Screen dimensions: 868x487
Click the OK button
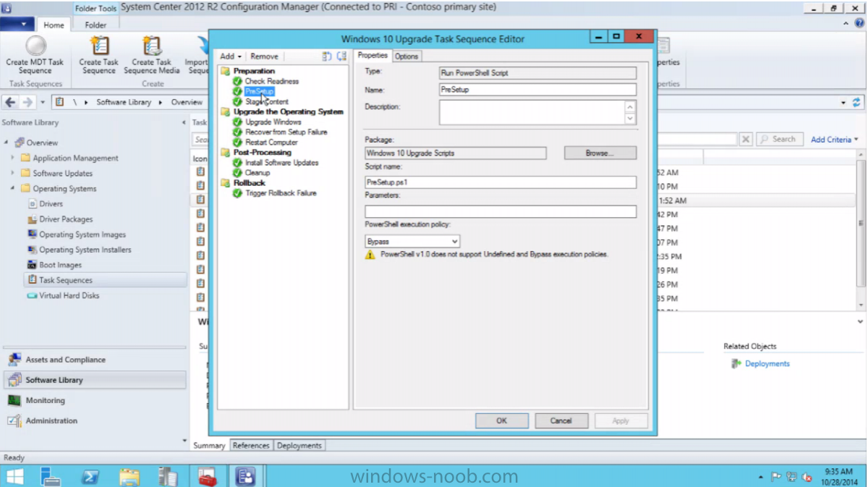(501, 420)
